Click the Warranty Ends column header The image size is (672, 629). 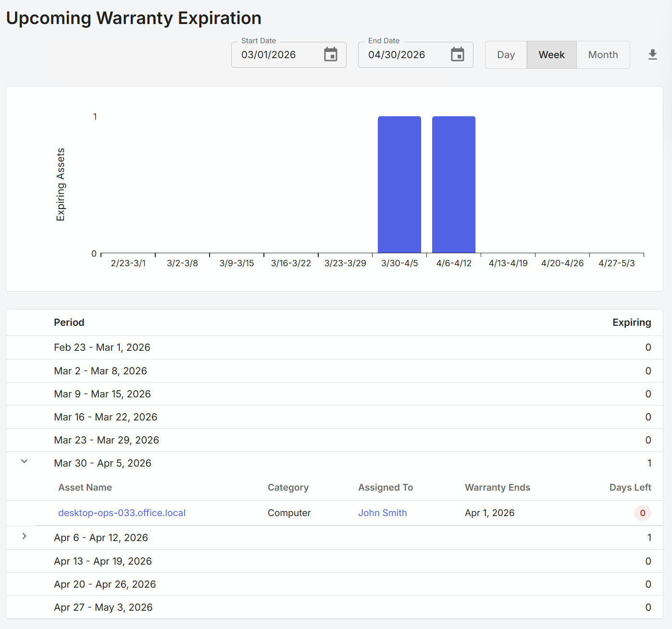click(x=497, y=487)
